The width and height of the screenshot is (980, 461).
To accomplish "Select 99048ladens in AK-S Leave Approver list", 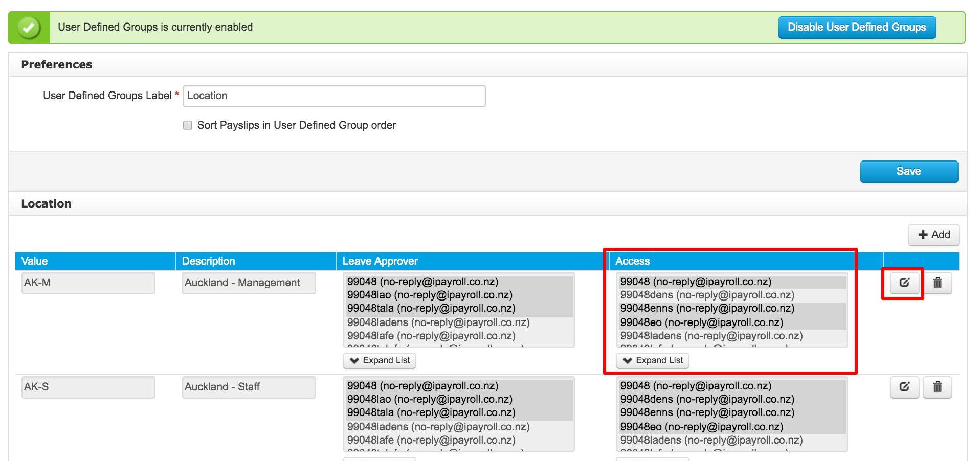I will 459,427.
